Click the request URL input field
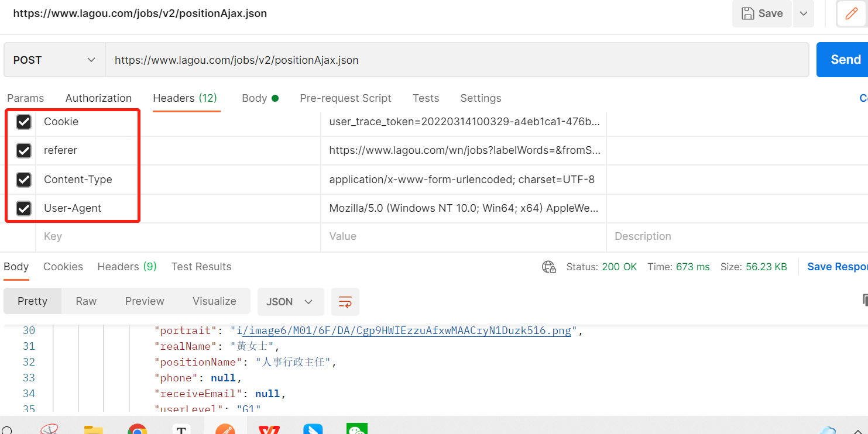The image size is (868, 434). (x=457, y=60)
